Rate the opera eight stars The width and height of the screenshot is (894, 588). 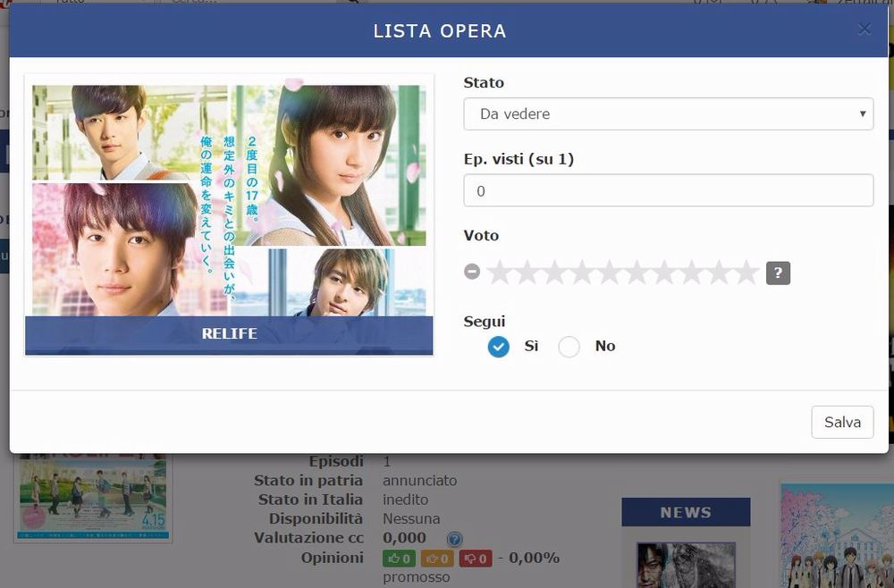691,273
